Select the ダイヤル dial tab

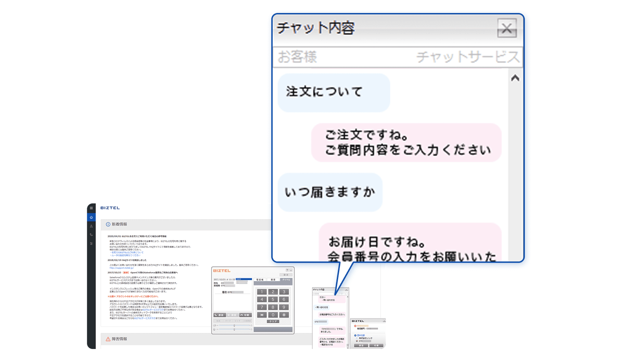point(286,279)
